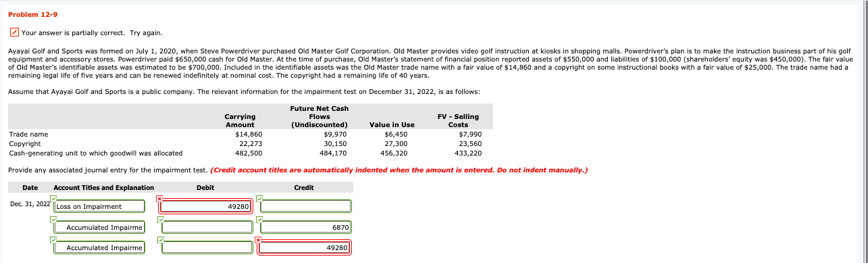Click the Value in Use column header
This screenshot has width=868, height=263.
coord(392,125)
